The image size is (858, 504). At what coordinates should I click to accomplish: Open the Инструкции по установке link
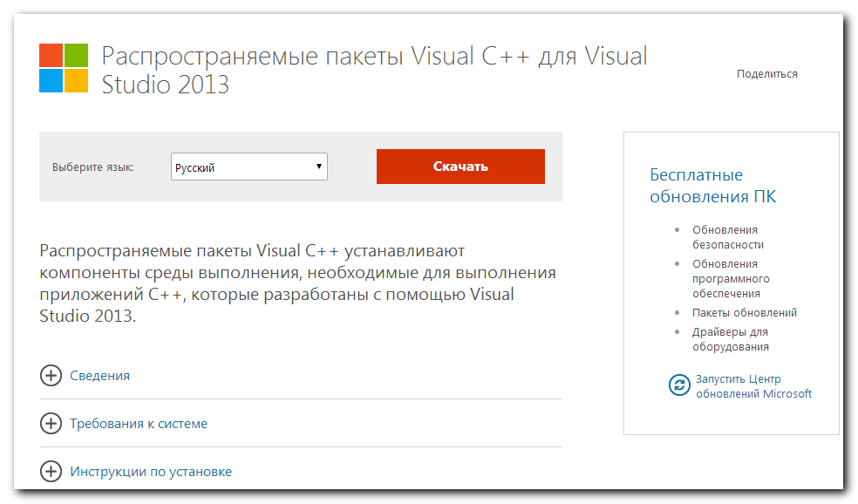151,472
